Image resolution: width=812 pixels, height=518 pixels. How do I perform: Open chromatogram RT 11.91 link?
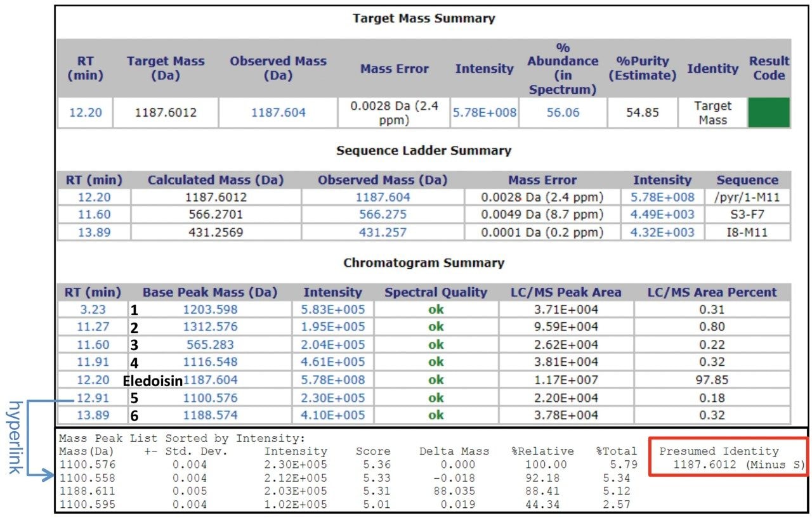coord(93,362)
